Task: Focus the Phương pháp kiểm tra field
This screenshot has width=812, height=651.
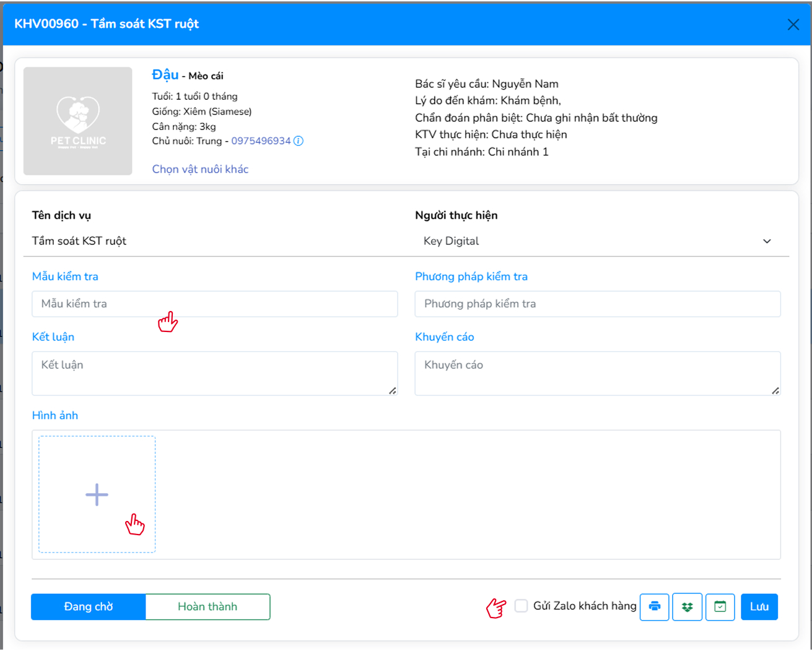Action: tap(597, 304)
